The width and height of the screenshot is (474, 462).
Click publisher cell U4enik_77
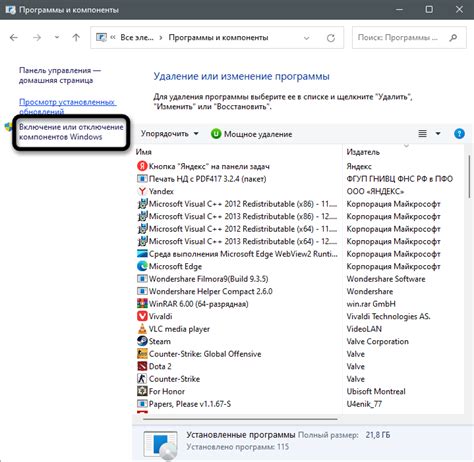[x=364, y=404]
